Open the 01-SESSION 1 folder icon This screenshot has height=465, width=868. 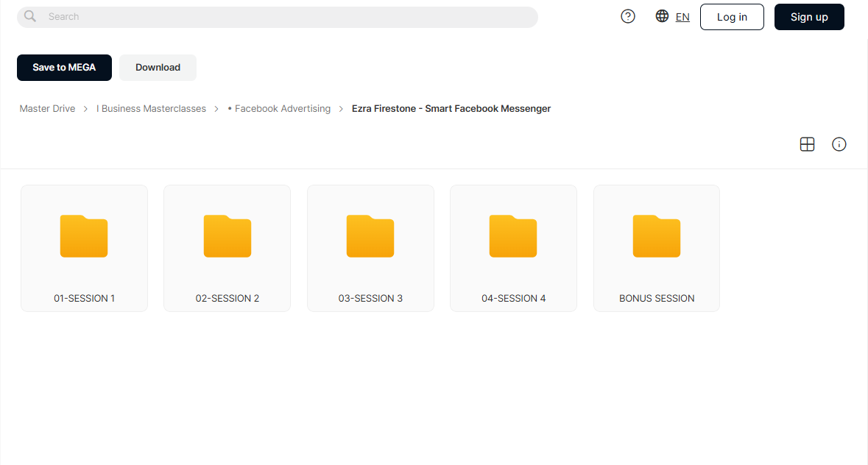pyautogui.click(x=84, y=236)
